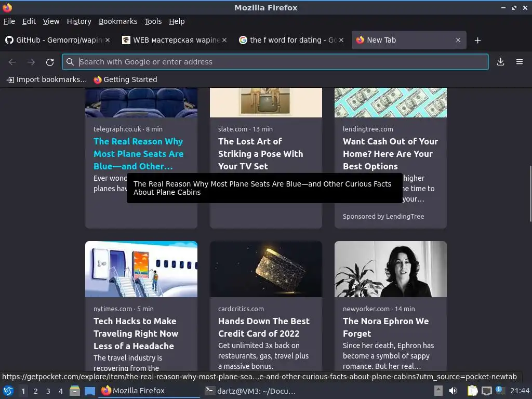Click the blue show-desktop taskbar icon
532x399 pixels.
89,391
